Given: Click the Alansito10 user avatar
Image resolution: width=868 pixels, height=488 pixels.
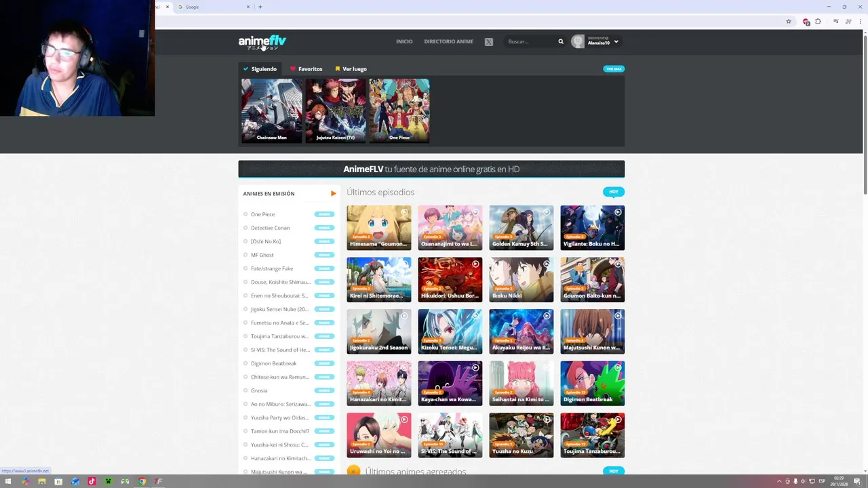Looking at the screenshot, I should tap(577, 41).
